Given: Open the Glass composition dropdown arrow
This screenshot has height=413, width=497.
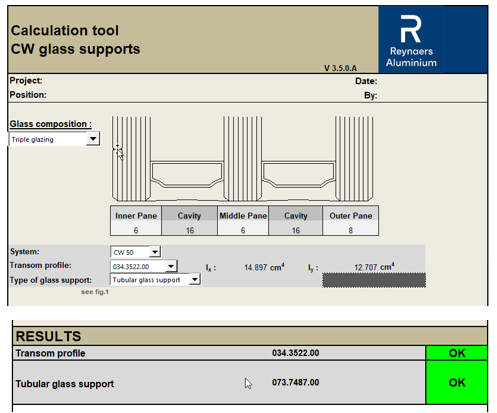Looking at the screenshot, I should 93,139.
